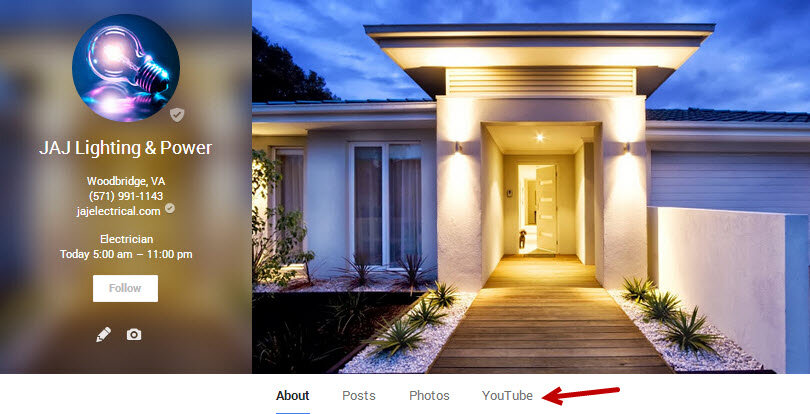Click the Woodbridge, VA location text
810x414 pixels.
click(126, 181)
